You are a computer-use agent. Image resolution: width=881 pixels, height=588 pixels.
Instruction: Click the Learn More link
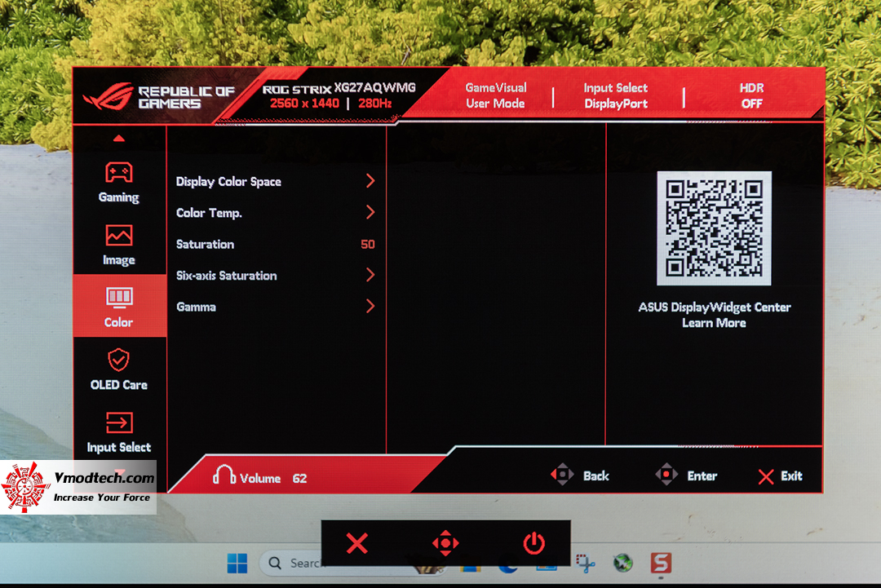[714, 323]
